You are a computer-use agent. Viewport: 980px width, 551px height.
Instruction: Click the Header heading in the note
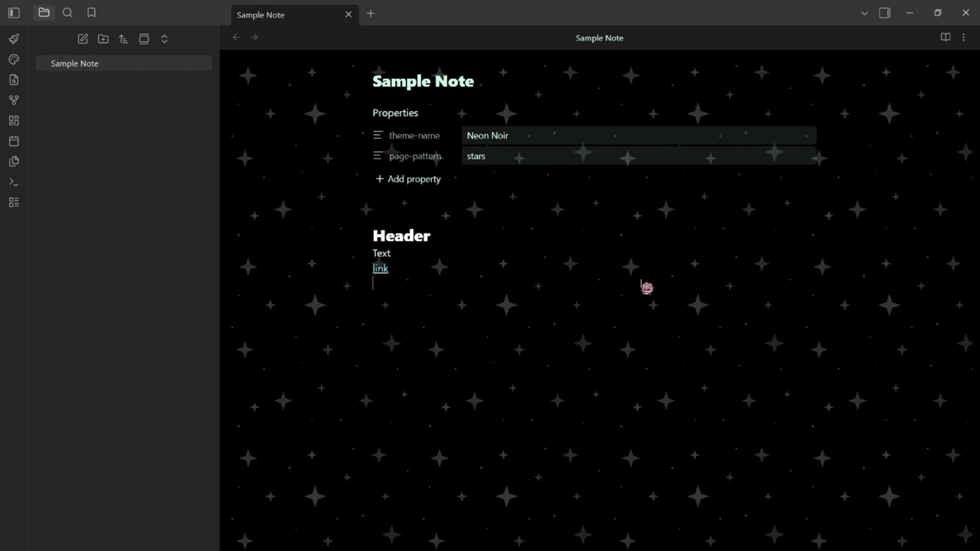(401, 236)
